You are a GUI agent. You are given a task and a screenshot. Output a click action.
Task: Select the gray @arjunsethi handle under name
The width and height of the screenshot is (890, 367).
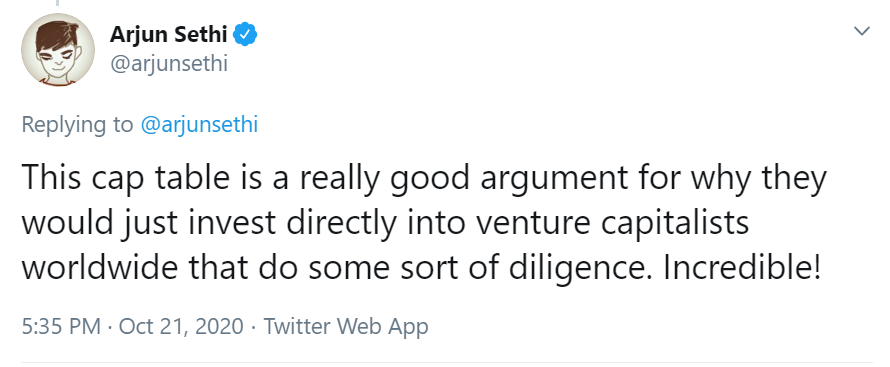click(169, 64)
